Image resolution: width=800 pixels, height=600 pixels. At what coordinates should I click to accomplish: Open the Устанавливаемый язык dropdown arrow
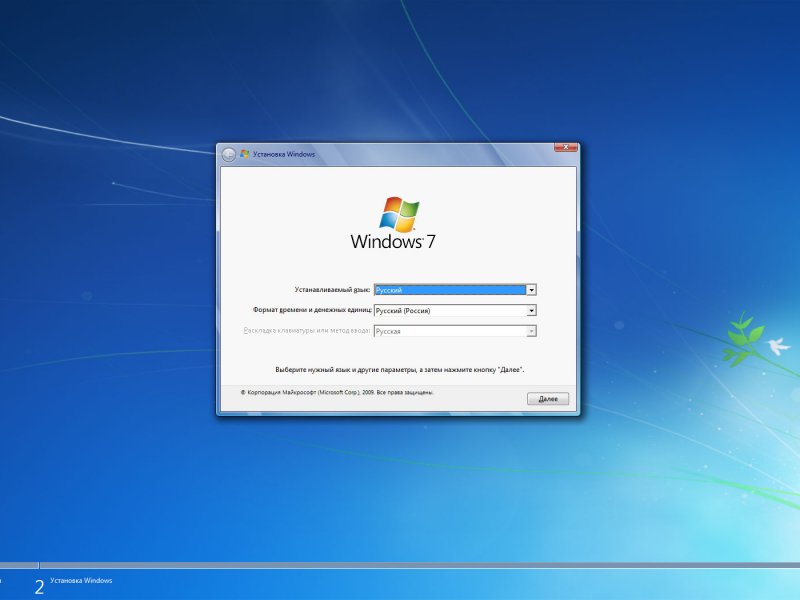pyautogui.click(x=531, y=290)
